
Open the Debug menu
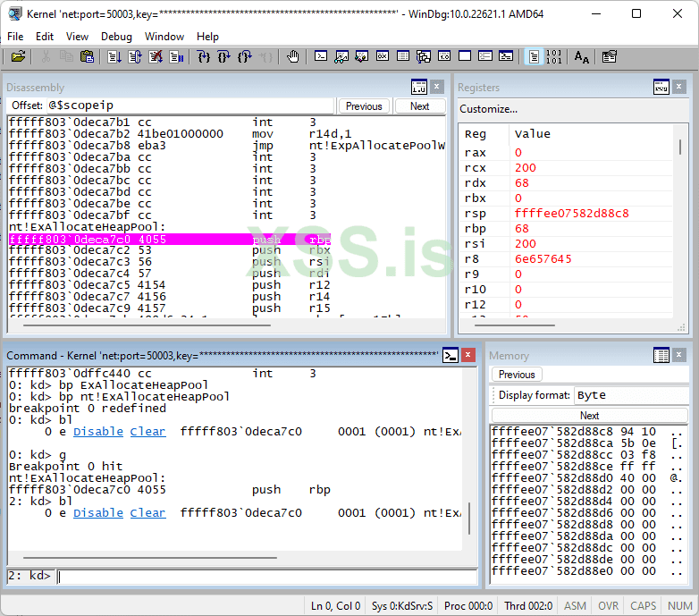pyautogui.click(x=116, y=37)
